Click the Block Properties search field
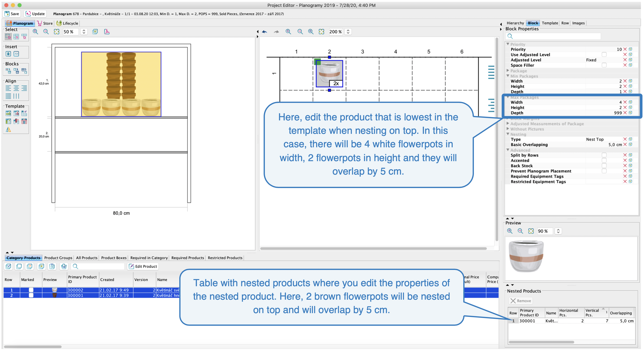Screen dimensions: 644x350 pos(553,36)
